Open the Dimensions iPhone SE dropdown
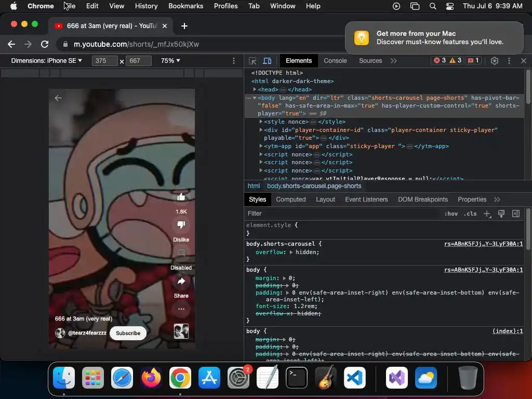Viewport: 532px width, 399px height. [46, 61]
